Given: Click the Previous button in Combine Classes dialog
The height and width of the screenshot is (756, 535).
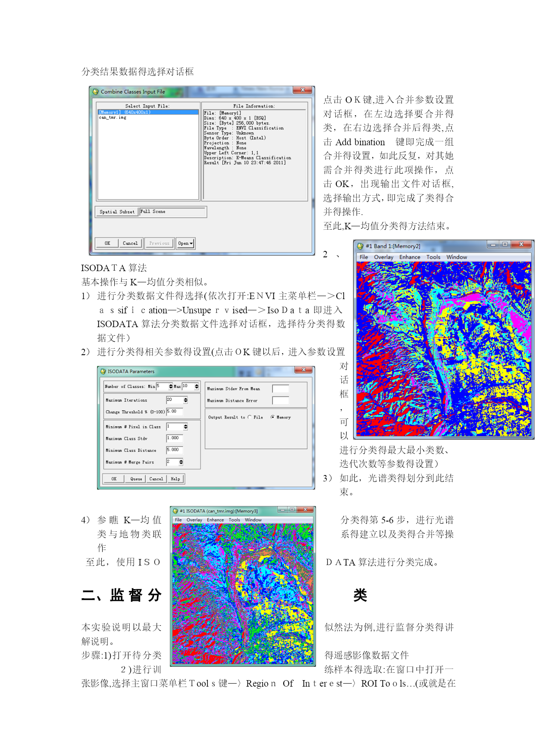Looking at the screenshot, I should coord(160,244).
